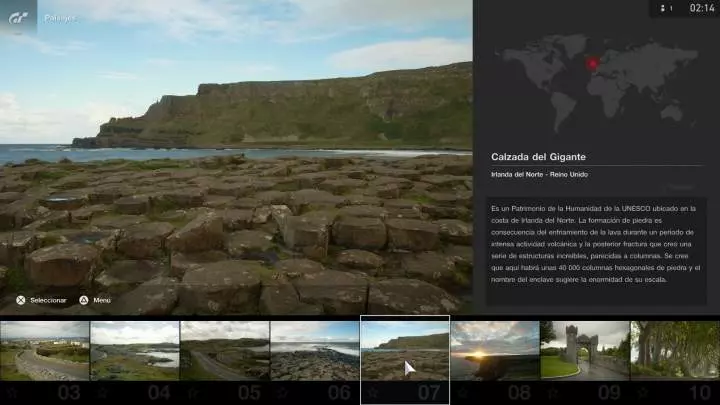Click the Gran Turismo logo icon
The width and height of the screenshot is (720, 405).
point(18,17)
